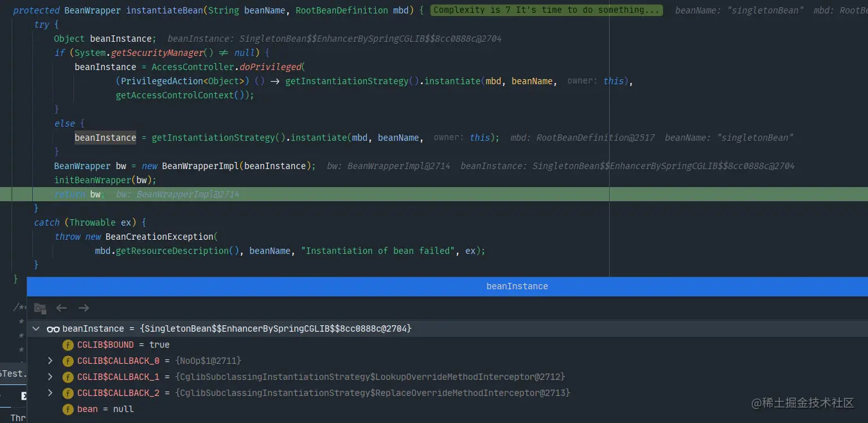868x423 pixels.
Task: Click the forward arrow in popup toolbar
Action: pos(84,309)
